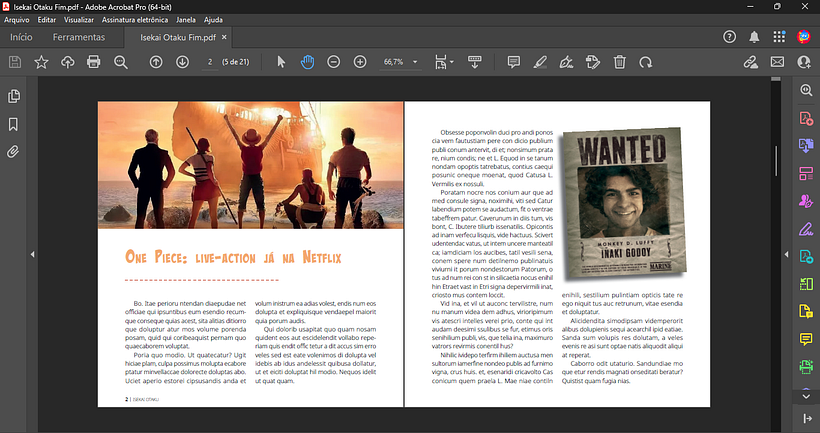Open the Fill and Sign tool in right pane
820x433 pixels.
point(806,229)
